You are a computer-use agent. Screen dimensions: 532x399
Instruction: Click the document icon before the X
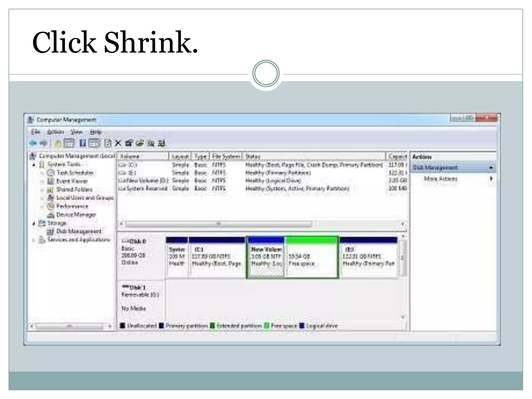click(108, 143)
